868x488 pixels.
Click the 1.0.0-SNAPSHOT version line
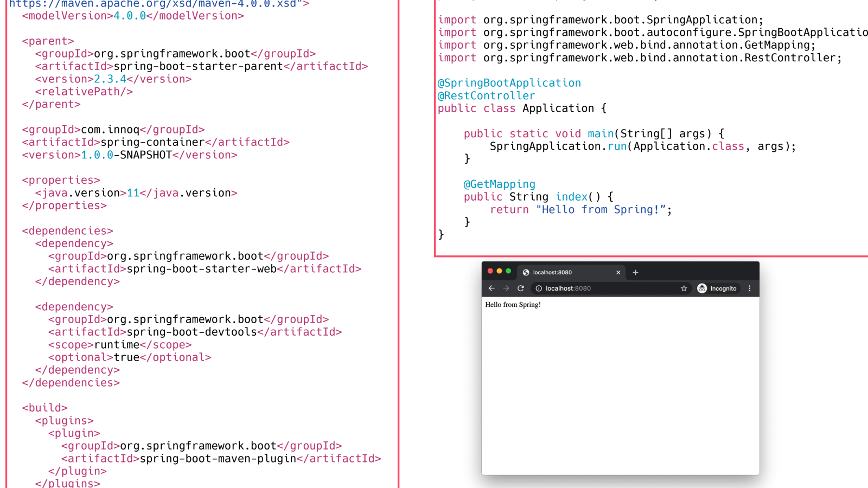pyautogui.click(x=129, y=155)
